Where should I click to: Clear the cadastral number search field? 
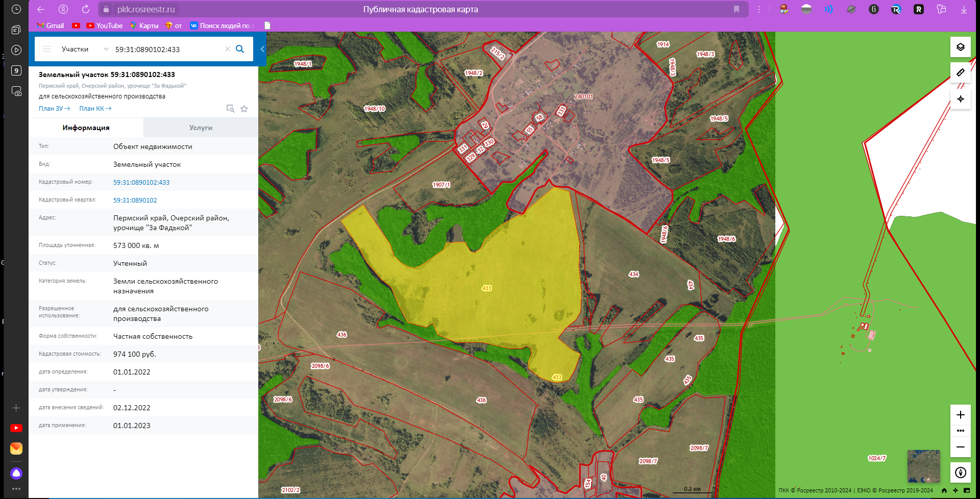[228, 49]
